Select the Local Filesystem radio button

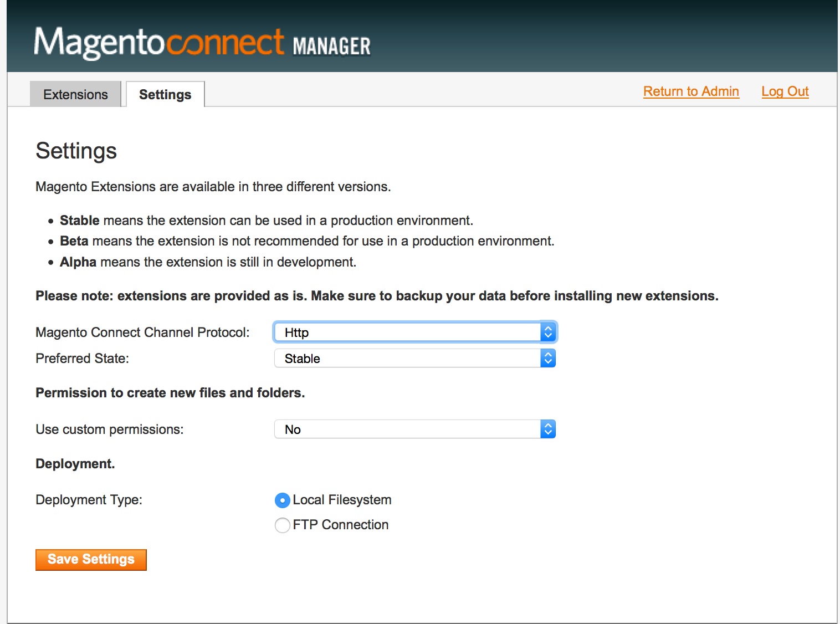pos(283,500)
